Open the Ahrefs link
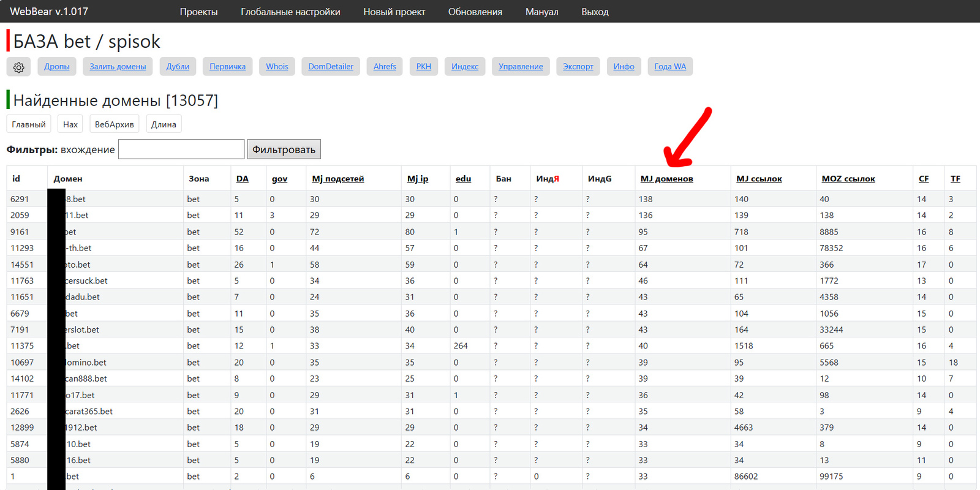The width and height of the screenshot is (980, 490). point(385,67)
